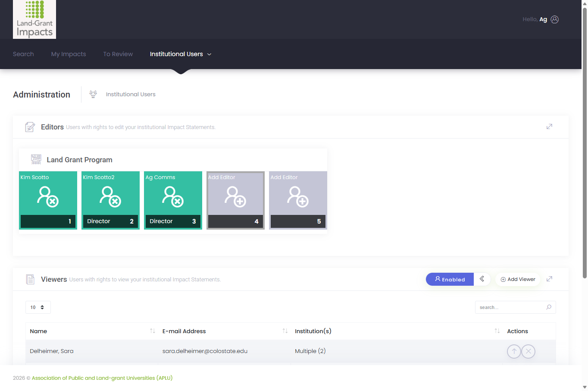Click the Land-Grant Impacts logo
The height and width of the screenshot is (391, 588).
(34, 19)
